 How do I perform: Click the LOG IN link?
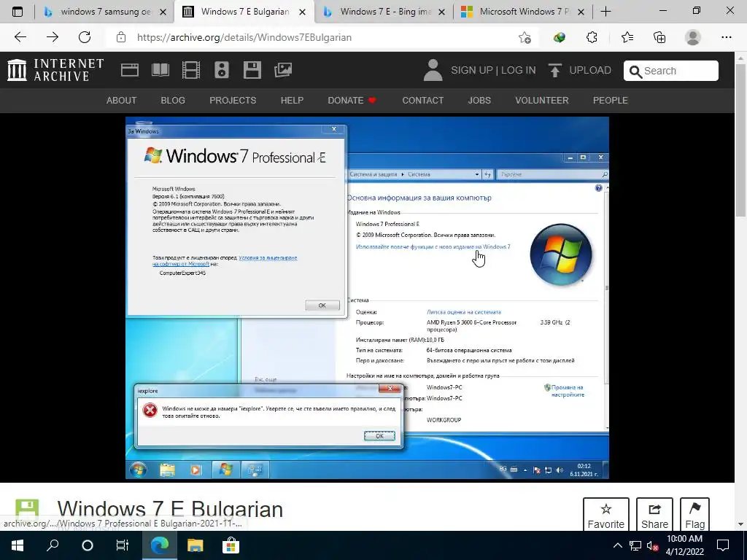(519, 71)
